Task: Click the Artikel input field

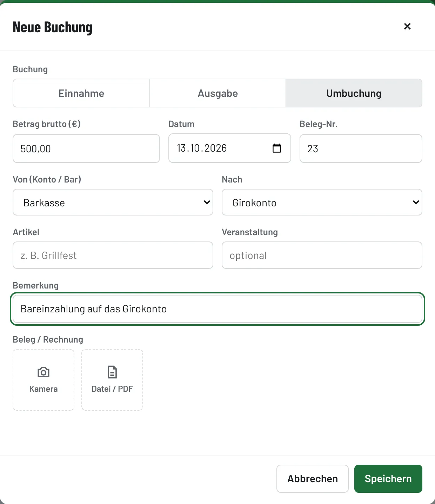Action: click(113, 255)
